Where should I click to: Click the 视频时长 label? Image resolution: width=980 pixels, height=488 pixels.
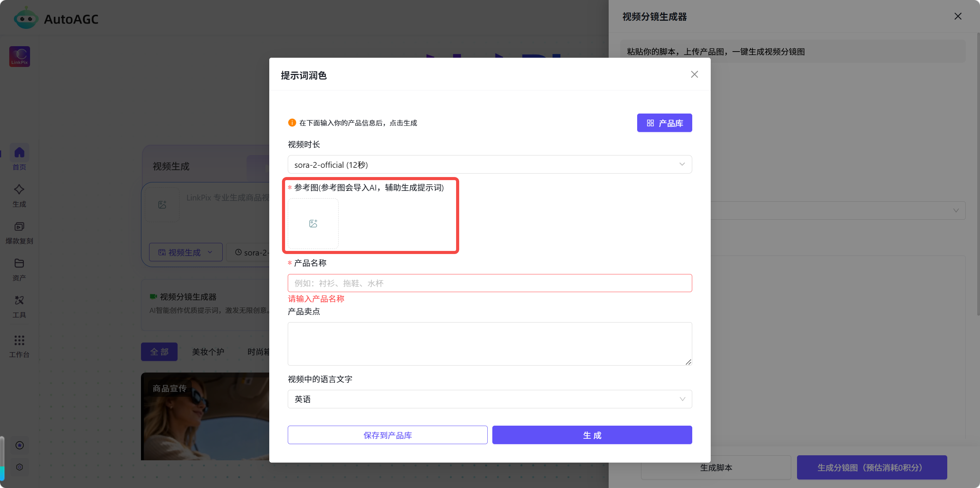[x=304, y=144]
